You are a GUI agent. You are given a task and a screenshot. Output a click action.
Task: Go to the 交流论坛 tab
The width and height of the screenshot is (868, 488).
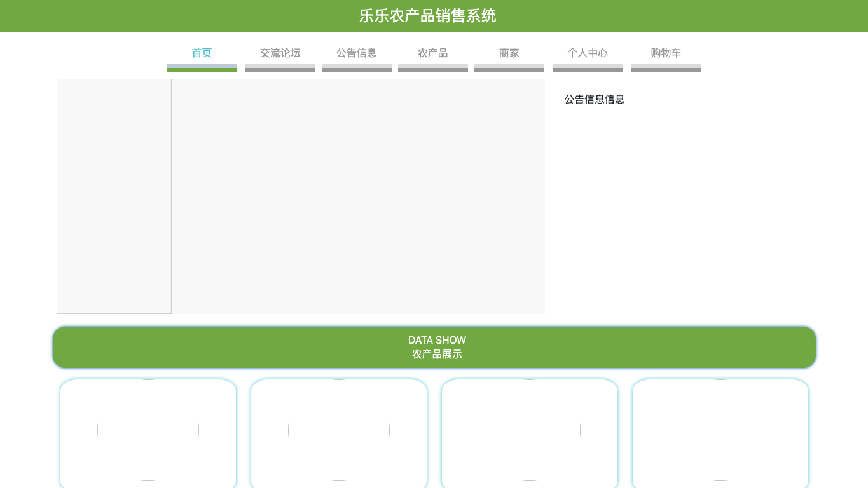tap(280, 53)
